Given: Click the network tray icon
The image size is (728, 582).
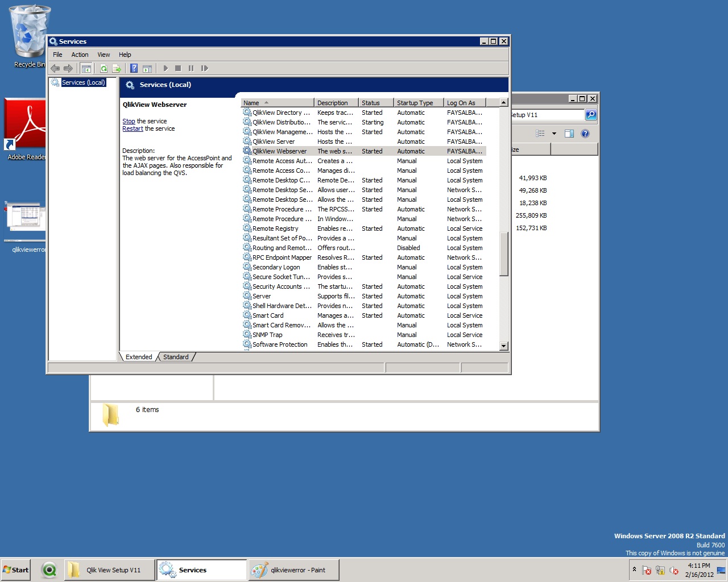Looking at the screenshot, I should point(660,570).
